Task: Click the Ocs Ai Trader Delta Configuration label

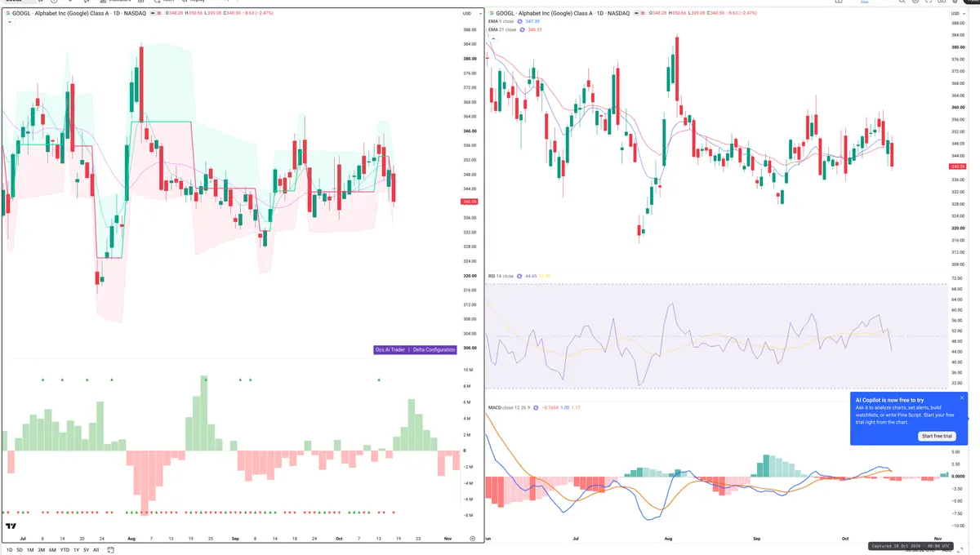Action: 415,349
